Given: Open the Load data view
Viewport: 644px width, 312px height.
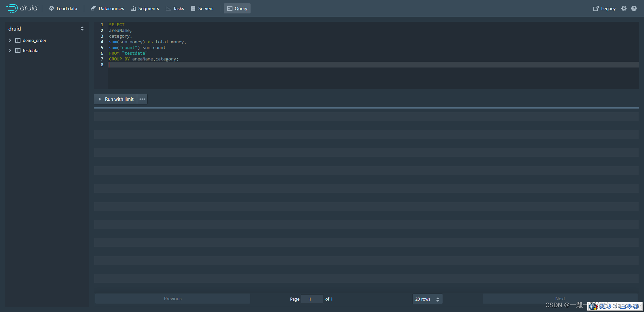Looking at the screenshot, I should 63,8.
